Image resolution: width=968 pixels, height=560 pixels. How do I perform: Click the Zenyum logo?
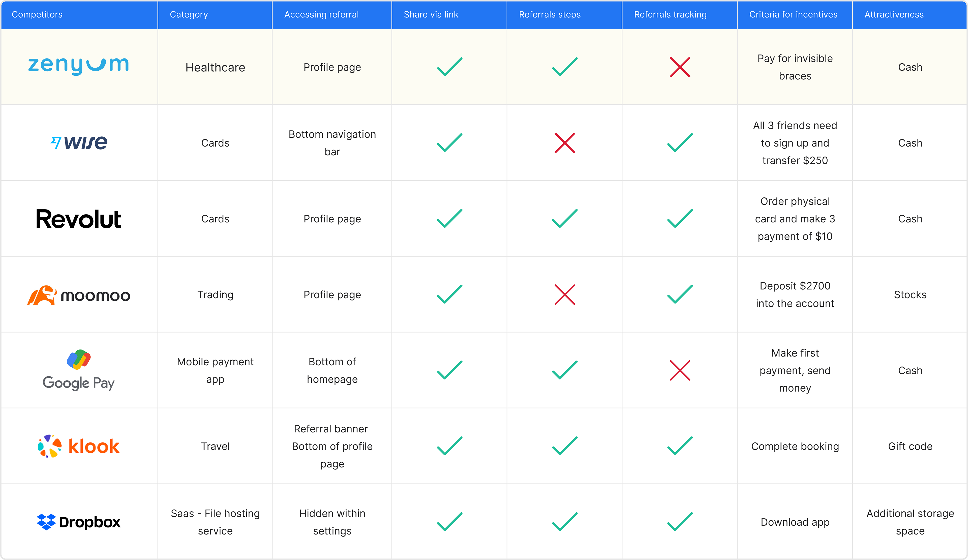78,66
